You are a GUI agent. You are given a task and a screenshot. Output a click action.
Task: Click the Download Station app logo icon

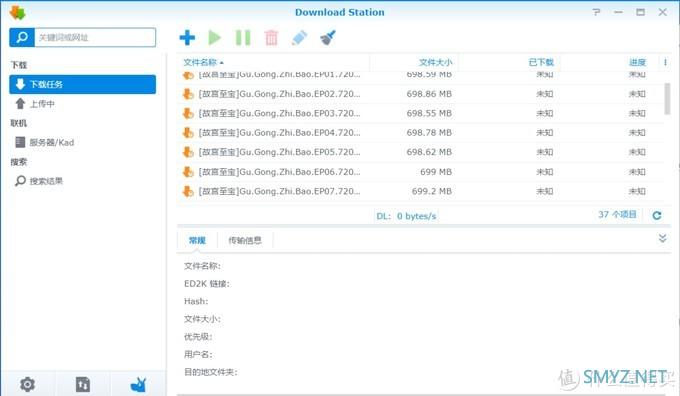click(x=17, y=13)
